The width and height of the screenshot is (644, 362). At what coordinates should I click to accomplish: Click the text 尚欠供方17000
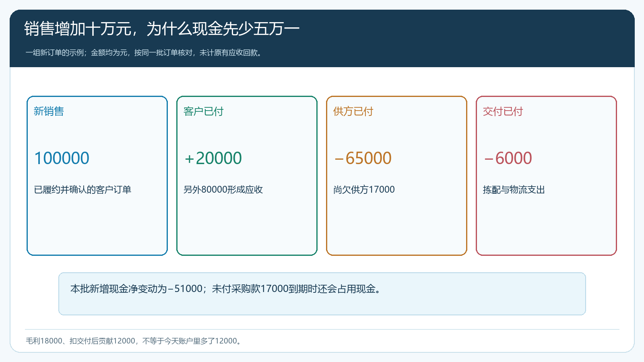pyautogui.click(x=364, y=189)
